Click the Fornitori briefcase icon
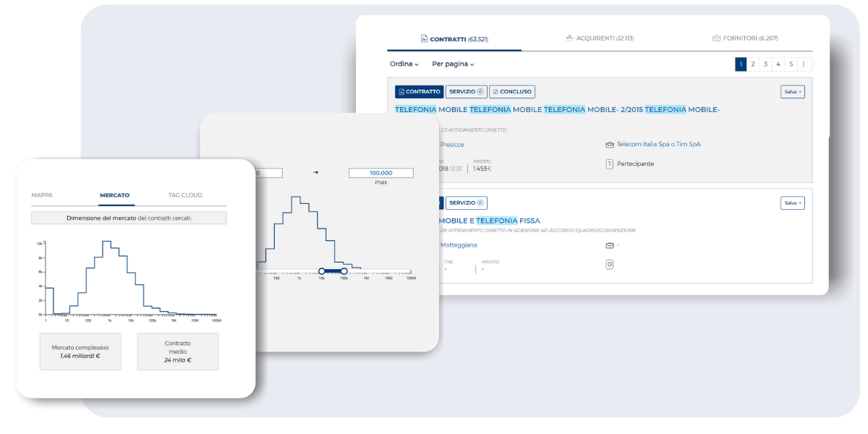 pyautogui.click(x=716, y=38)
